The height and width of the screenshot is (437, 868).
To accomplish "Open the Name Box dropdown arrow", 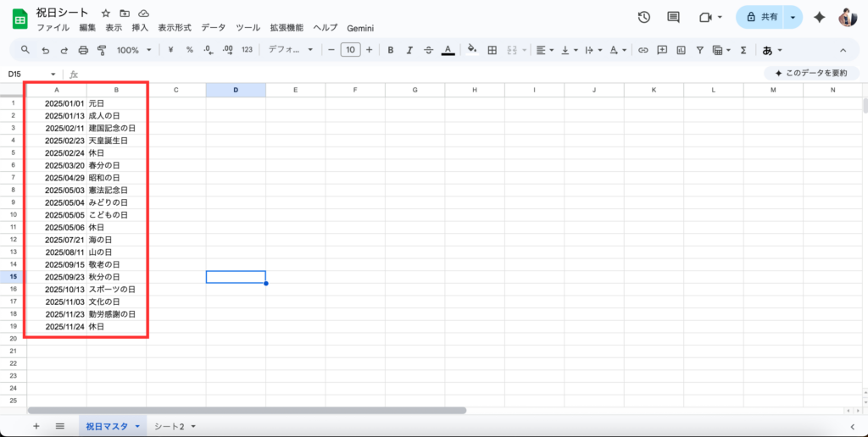I will pyautogui.click(x=53, y=75).
